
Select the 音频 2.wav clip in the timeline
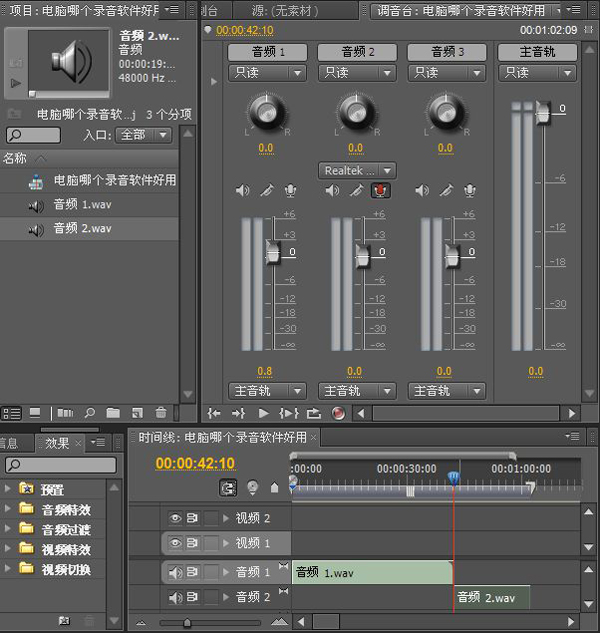point(492,597)
